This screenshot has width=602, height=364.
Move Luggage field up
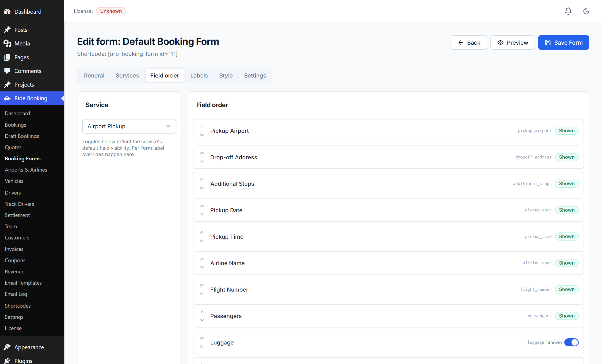(x=202, y=339)
